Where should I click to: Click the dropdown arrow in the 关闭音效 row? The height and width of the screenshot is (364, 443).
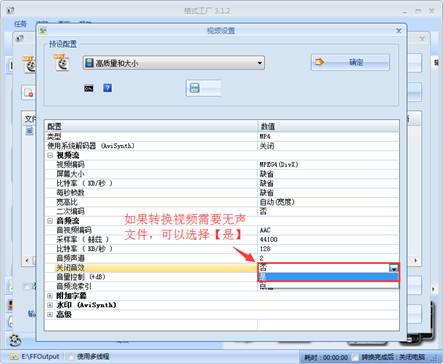[394, 268]
